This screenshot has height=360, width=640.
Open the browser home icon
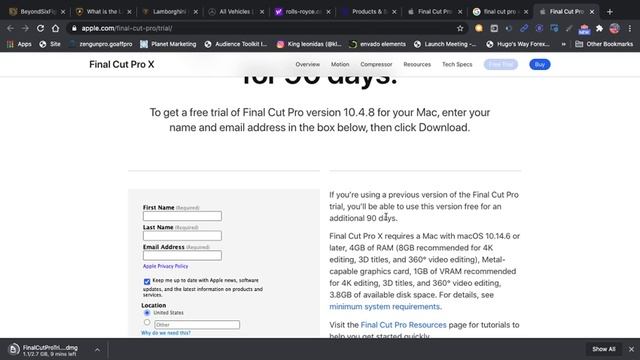coord(56,28)
